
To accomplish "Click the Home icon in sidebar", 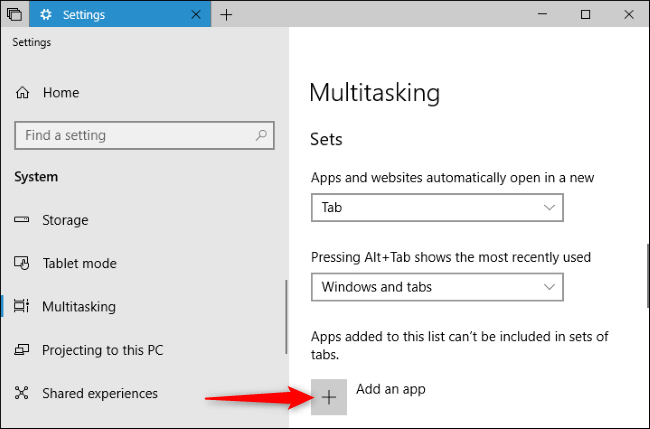I will click(x=23, y=93).
